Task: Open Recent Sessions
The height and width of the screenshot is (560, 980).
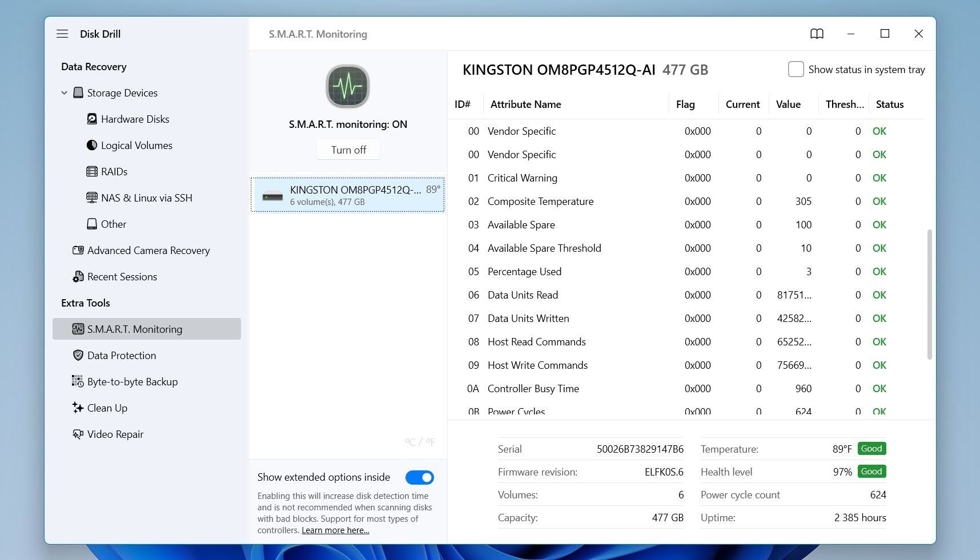Action: click(x=122, y=277)
